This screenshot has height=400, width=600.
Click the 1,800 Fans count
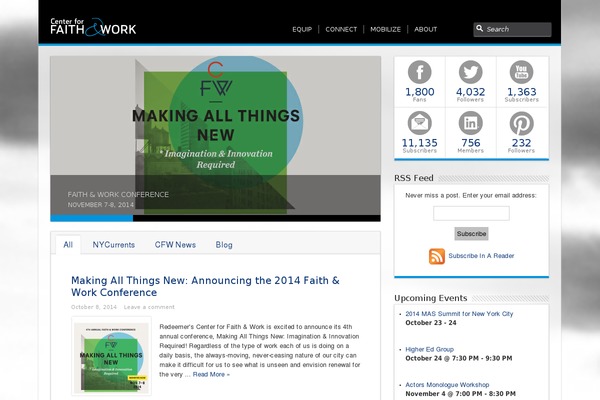(x=419, y=92)
